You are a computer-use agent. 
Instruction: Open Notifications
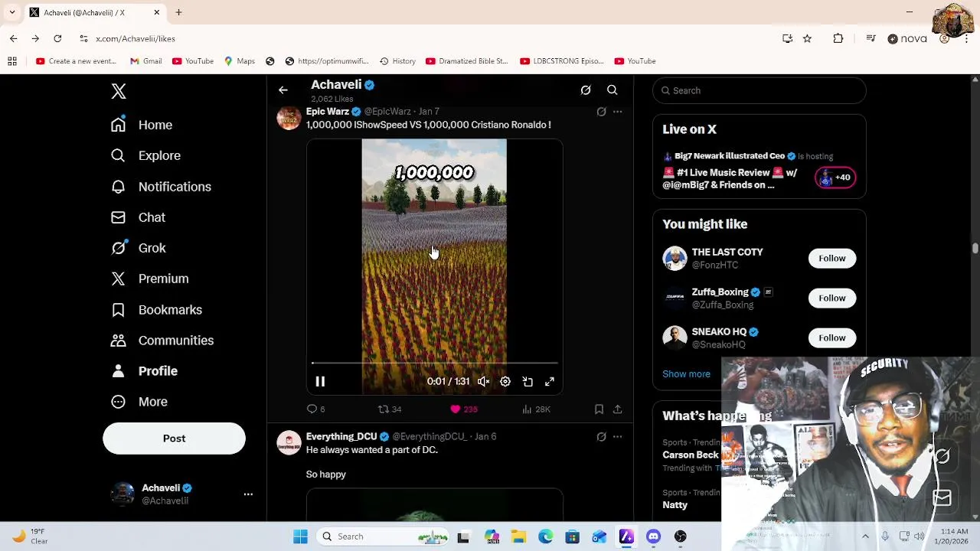[161, 187]
